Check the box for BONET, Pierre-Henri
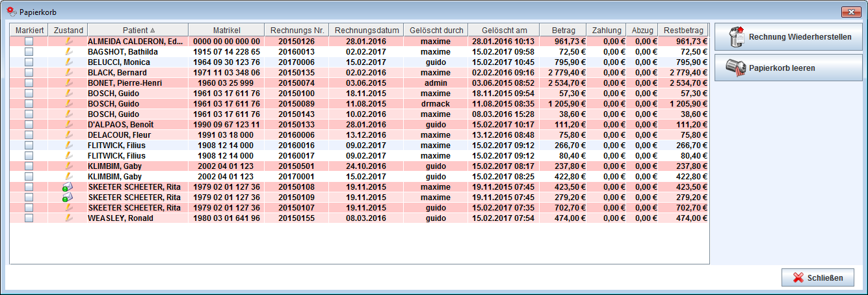The width and height of the screenshot is (868, 295). pyautogui.click(x=29, y=83)
